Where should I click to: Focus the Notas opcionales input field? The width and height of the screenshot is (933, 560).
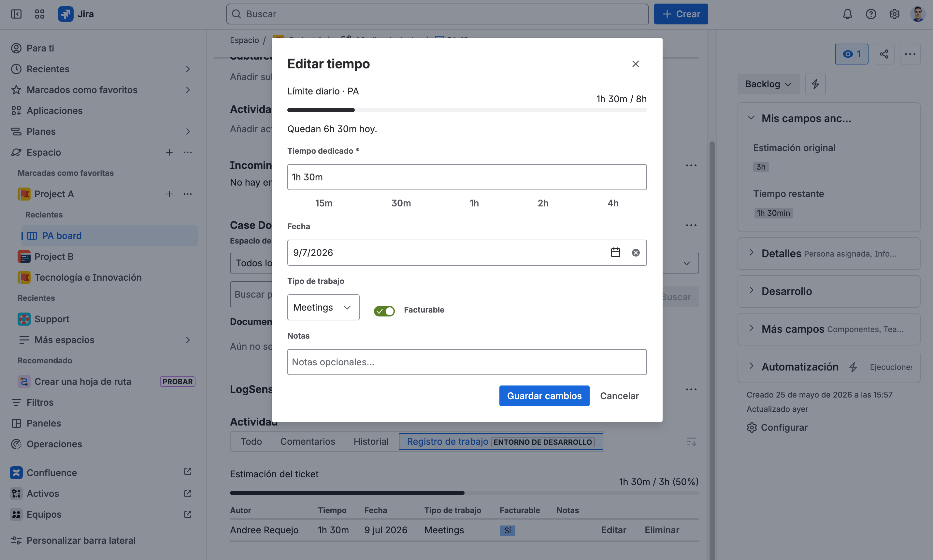tap(467, 362)
